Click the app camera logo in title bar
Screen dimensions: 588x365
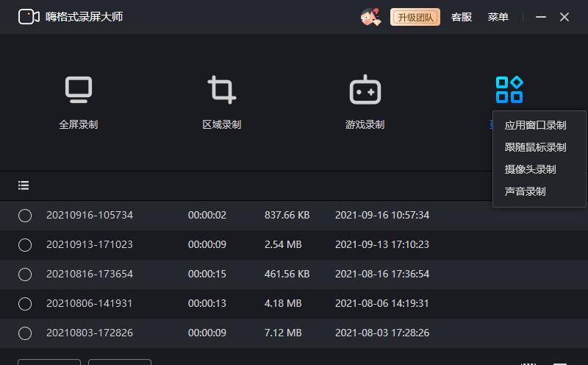click(x=29, y=16)
